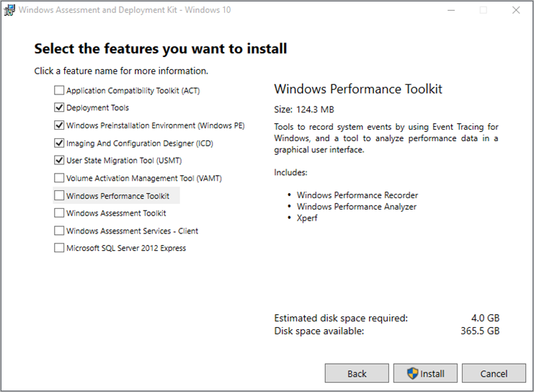Click the Windows Assessment Toolkit feature name
534x392 pixels.
click(x=116, y=213)
